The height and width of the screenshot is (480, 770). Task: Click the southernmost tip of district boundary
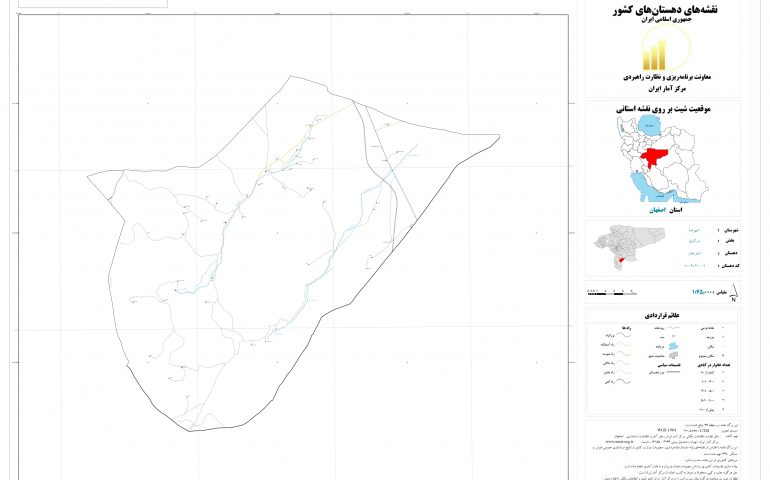(x=189, y=431)
